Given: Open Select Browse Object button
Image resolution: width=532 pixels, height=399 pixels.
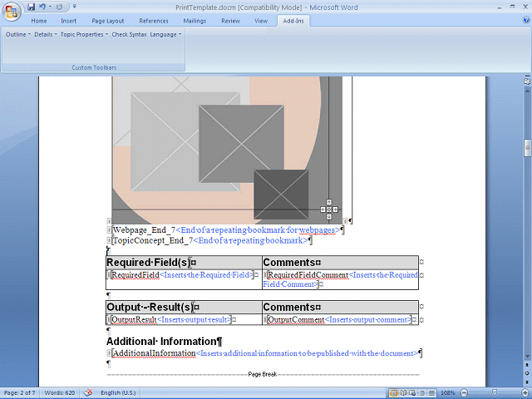Looking at the screenshot, I should tap(527, 373).
